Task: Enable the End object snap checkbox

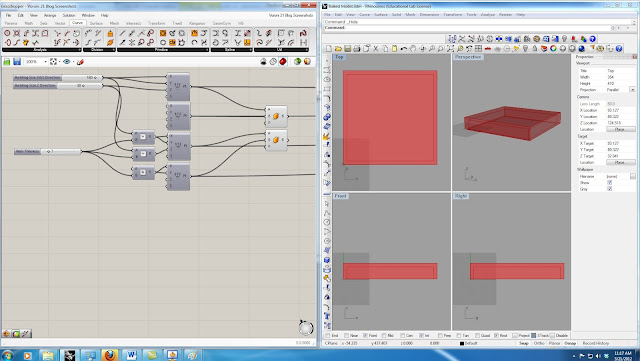Action: pyautogui.click(x=328, y=336)
